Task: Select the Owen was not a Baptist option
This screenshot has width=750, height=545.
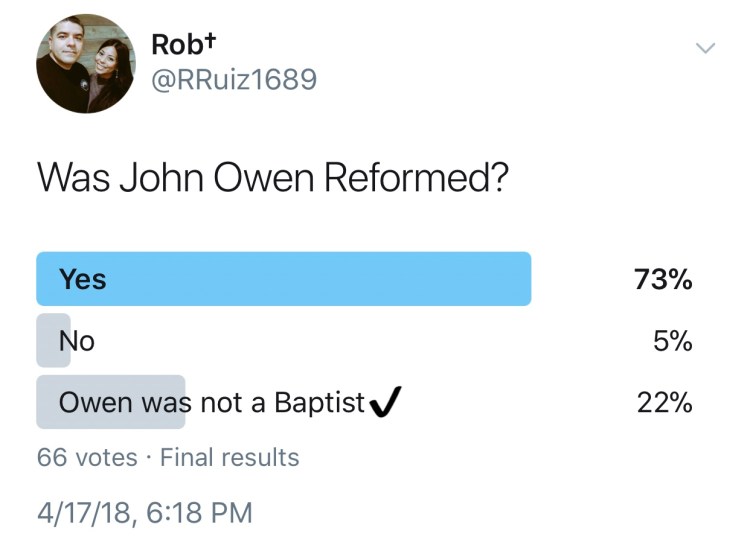Action: pos(211,402)
